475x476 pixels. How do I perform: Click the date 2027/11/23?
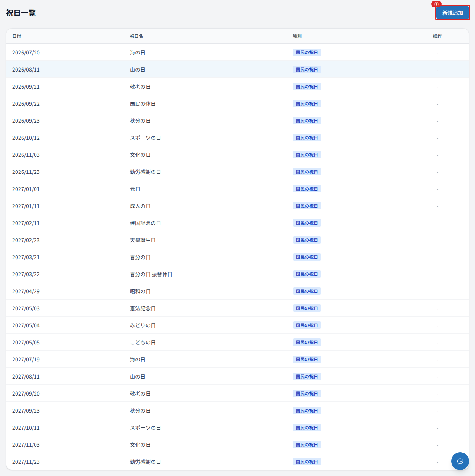[26, 462]
